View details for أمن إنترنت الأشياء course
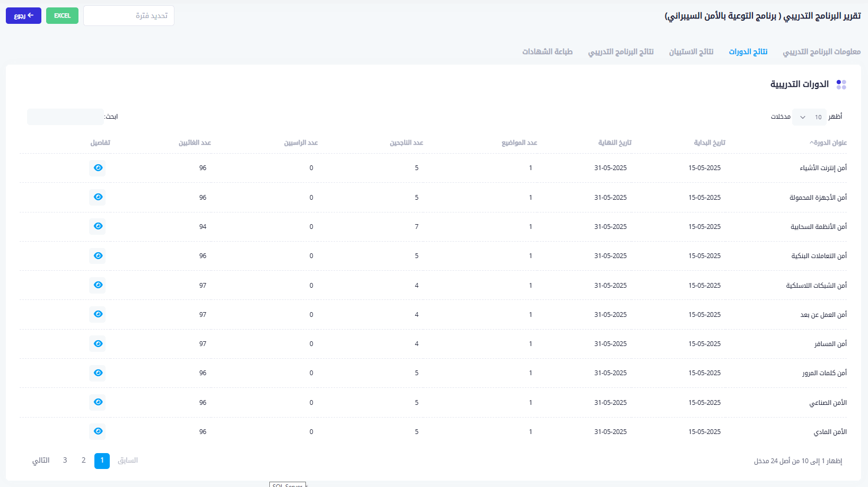The image size is (868, 487). click(x=98, y=168)
